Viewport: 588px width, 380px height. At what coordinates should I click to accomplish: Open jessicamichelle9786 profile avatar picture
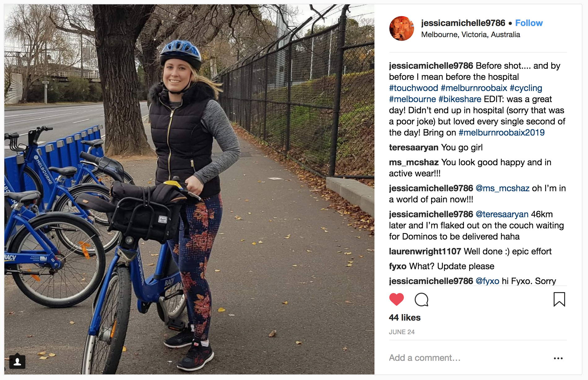[x=402, y=28]
